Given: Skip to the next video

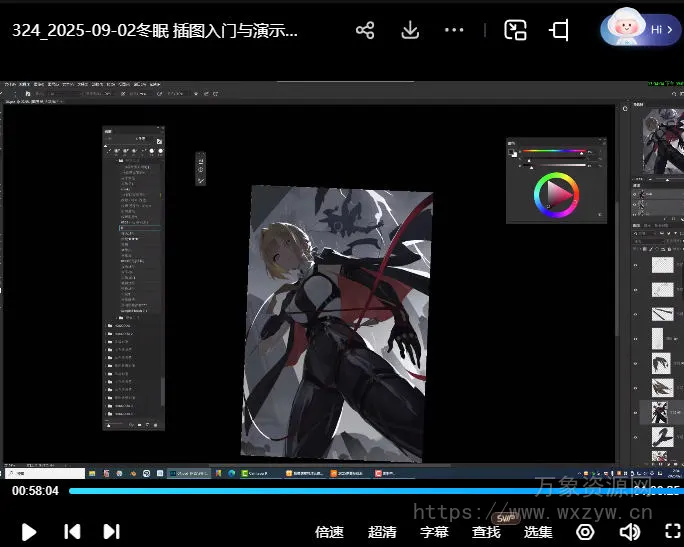Looking at the screenshot, I should (112, 532).
